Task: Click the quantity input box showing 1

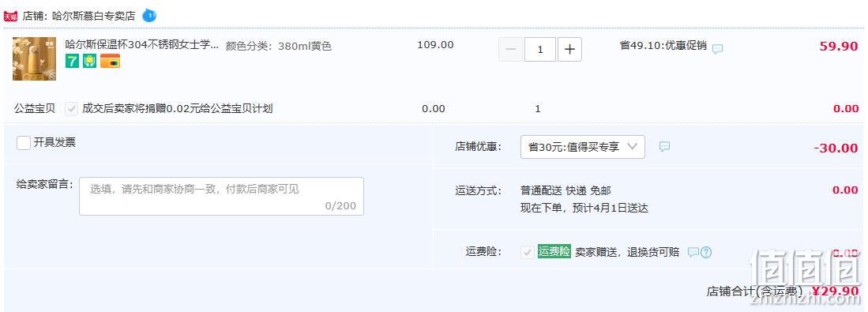Action: click(540, 50)
